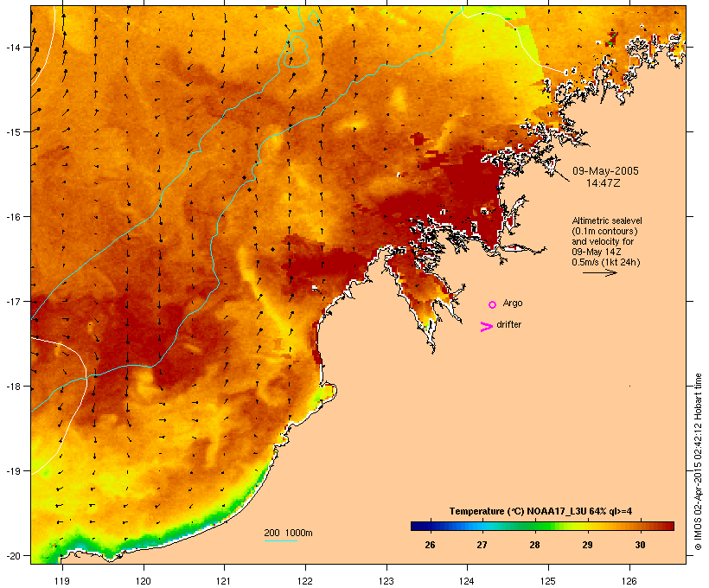Click the IMOS Hobart time vertical credit

pos(698,462)
